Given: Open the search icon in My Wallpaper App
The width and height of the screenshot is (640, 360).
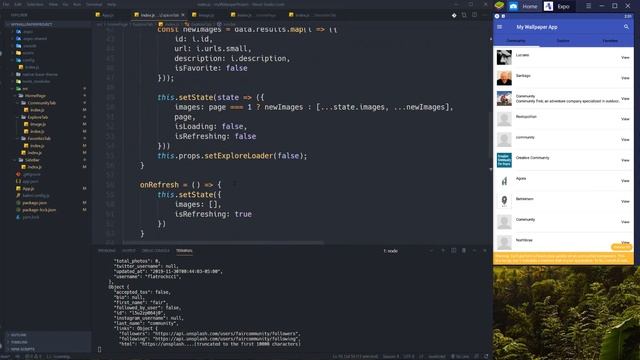Looking at the screenshot, I should 626,27.
